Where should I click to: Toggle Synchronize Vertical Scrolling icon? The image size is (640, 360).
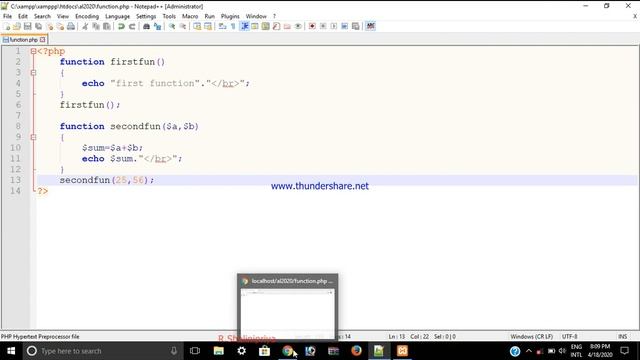197,26
